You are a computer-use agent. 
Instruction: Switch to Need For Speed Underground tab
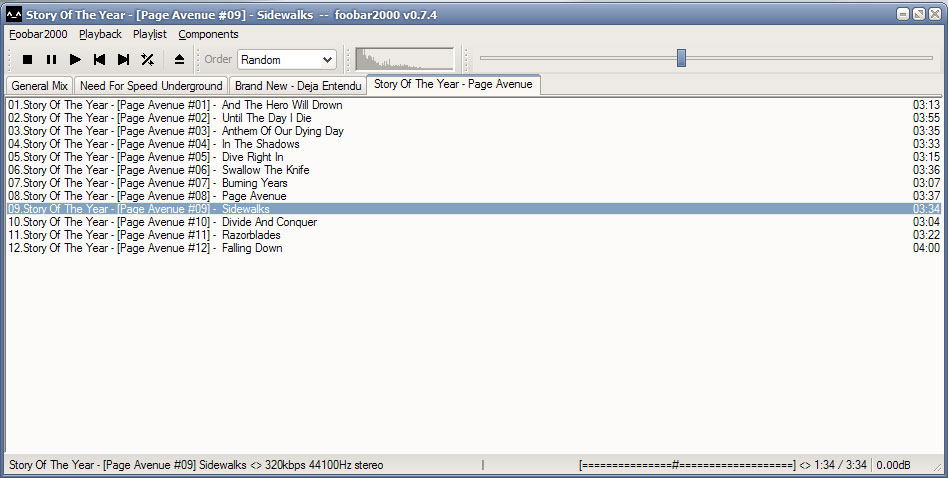click(x=151, y=86)
